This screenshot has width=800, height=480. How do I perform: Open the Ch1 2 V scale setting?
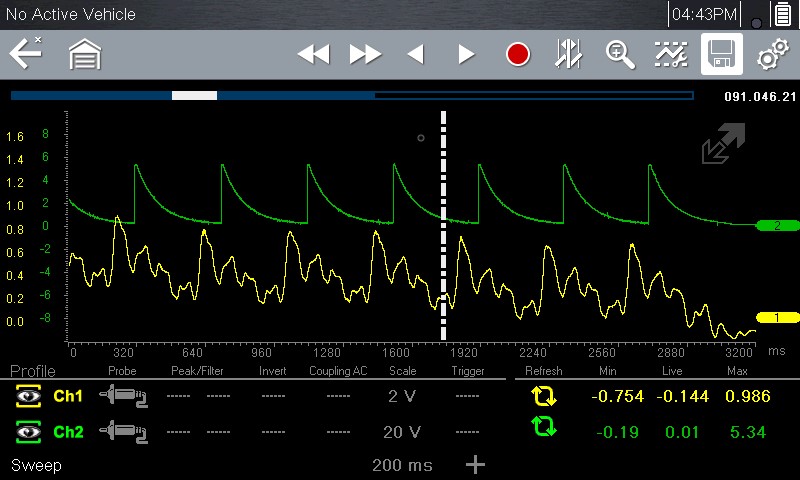pos(402,397)
